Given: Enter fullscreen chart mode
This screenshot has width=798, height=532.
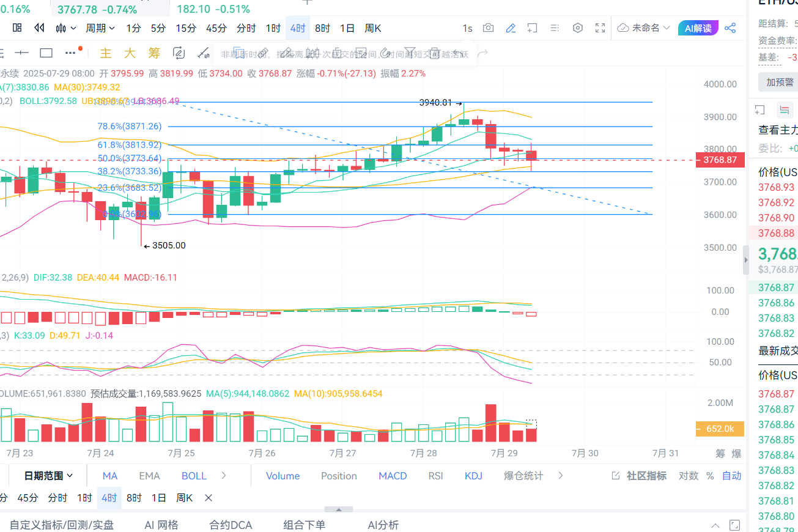Looking at the screenshot, I should pyautogui.click(x=600, y=28).
